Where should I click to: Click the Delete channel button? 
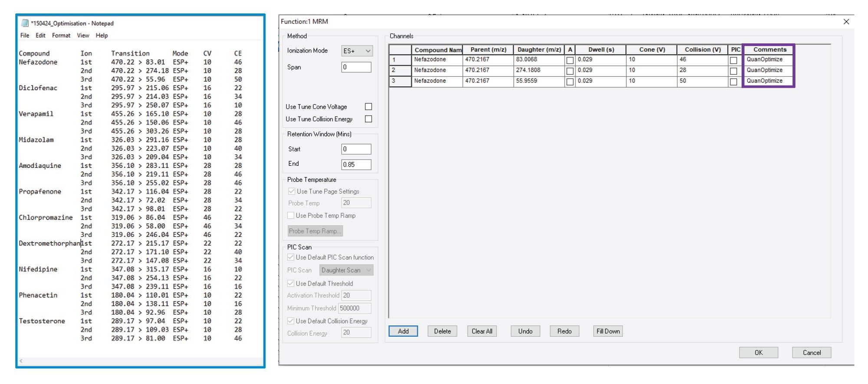442,331
